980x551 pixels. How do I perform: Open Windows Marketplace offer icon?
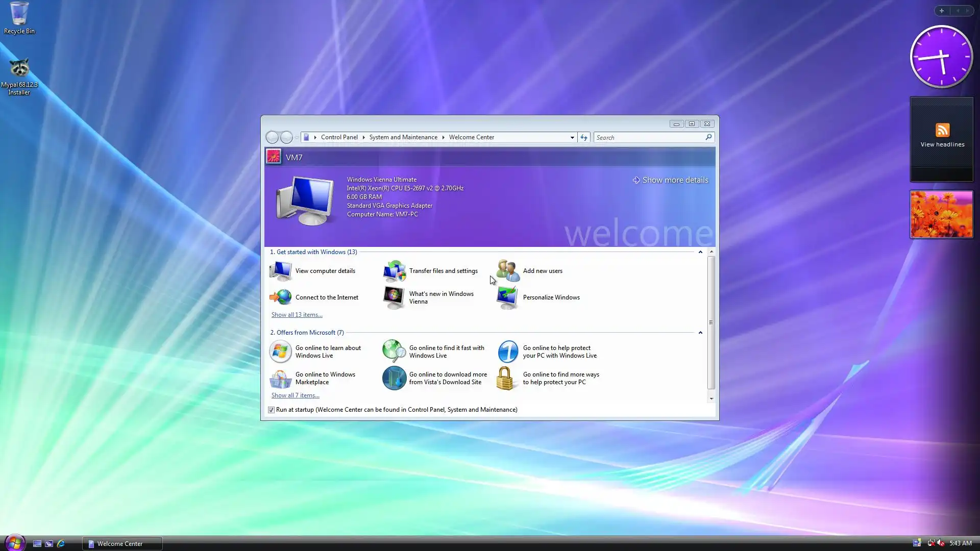tap(280, 379)
